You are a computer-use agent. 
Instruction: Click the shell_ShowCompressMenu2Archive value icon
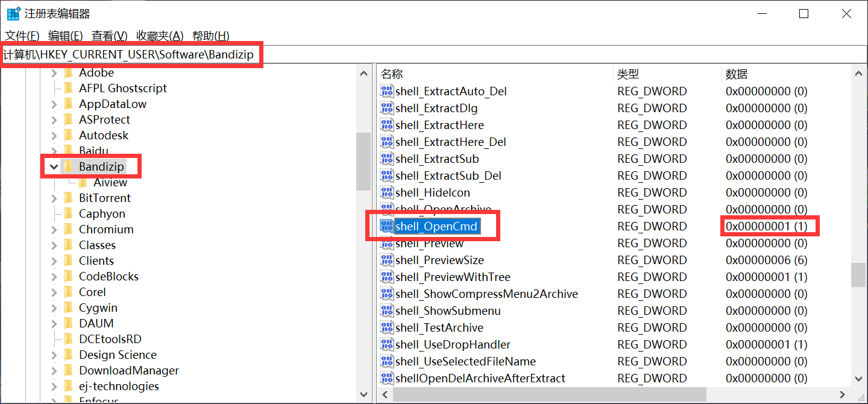[386, 294]
